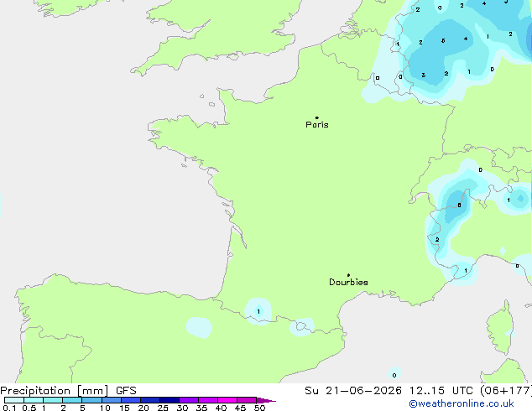Viewport: 532px width, 411px height.
Task: Pick the 1–2 mm legend swatch
Action: pos(53,400)
